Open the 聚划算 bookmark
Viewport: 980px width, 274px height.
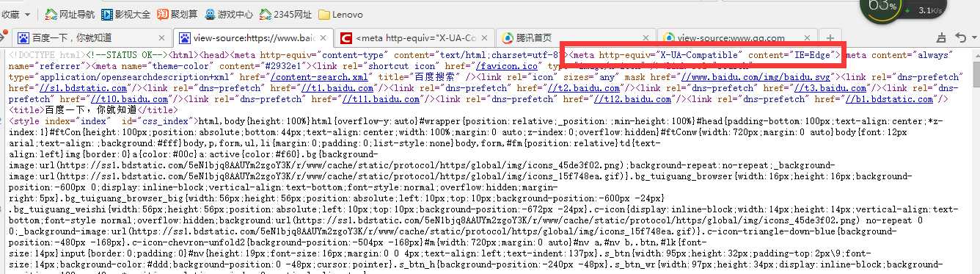pyautogui.click(x=177, y=14)
